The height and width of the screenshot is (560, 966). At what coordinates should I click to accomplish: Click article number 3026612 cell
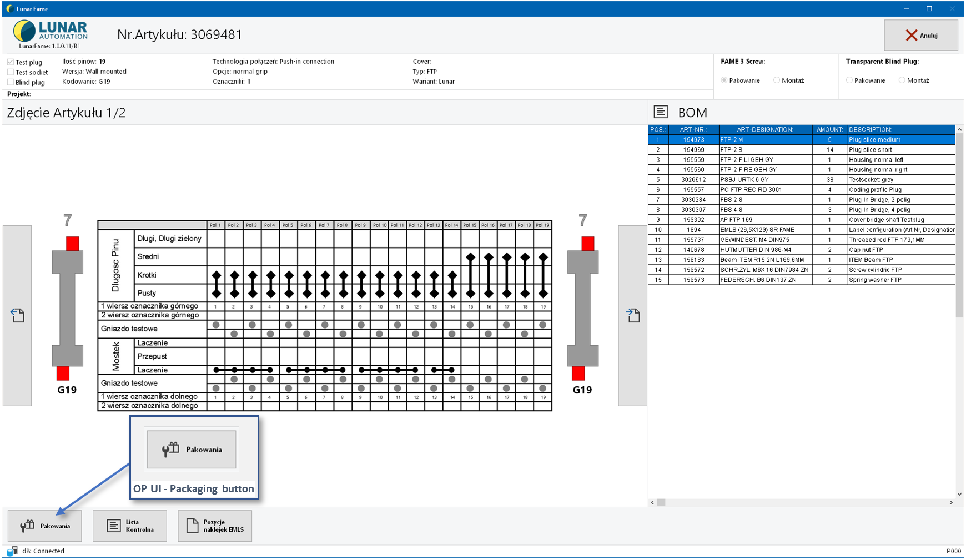coord(693,180)
